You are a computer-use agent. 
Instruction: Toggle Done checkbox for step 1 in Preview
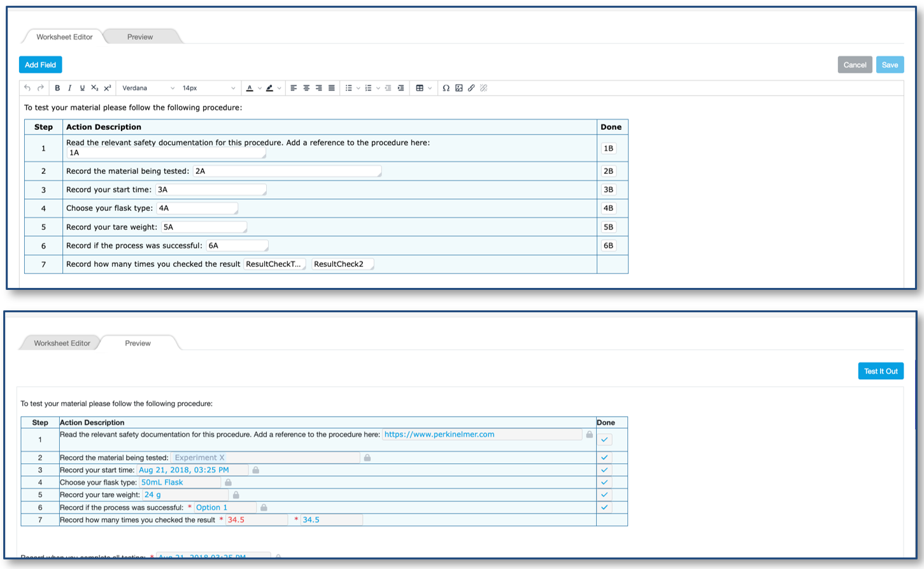pyautogui.click(x=605, y=440)
